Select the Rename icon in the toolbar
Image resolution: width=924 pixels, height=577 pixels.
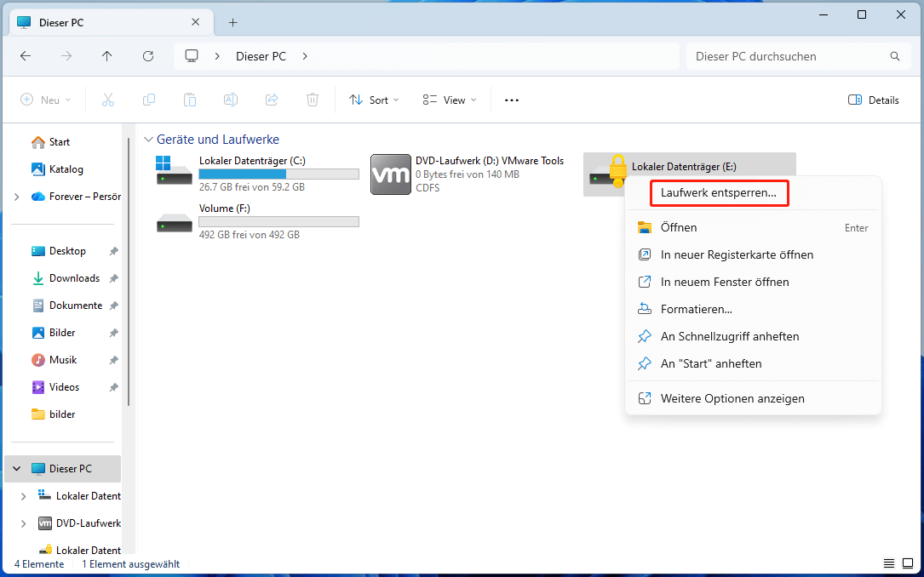pyautogui.click(x=230, y=100)
